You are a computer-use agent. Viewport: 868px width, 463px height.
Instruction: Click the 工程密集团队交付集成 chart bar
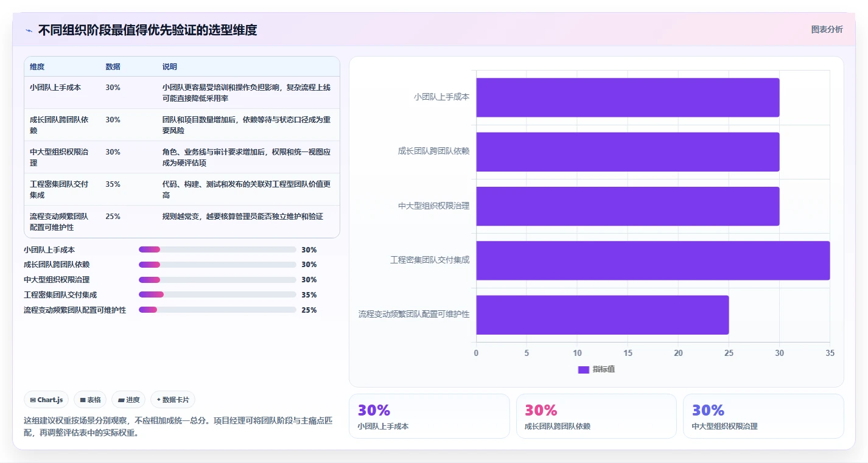pos(653,260)
